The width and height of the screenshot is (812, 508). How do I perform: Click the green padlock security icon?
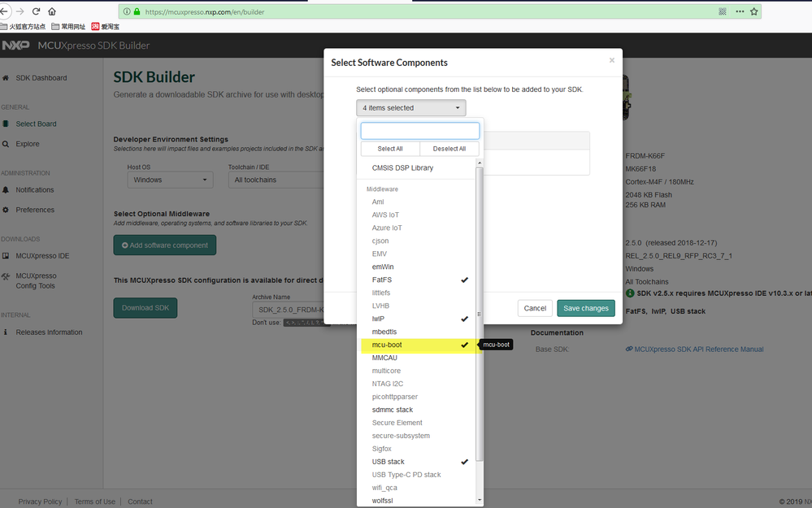137,11
